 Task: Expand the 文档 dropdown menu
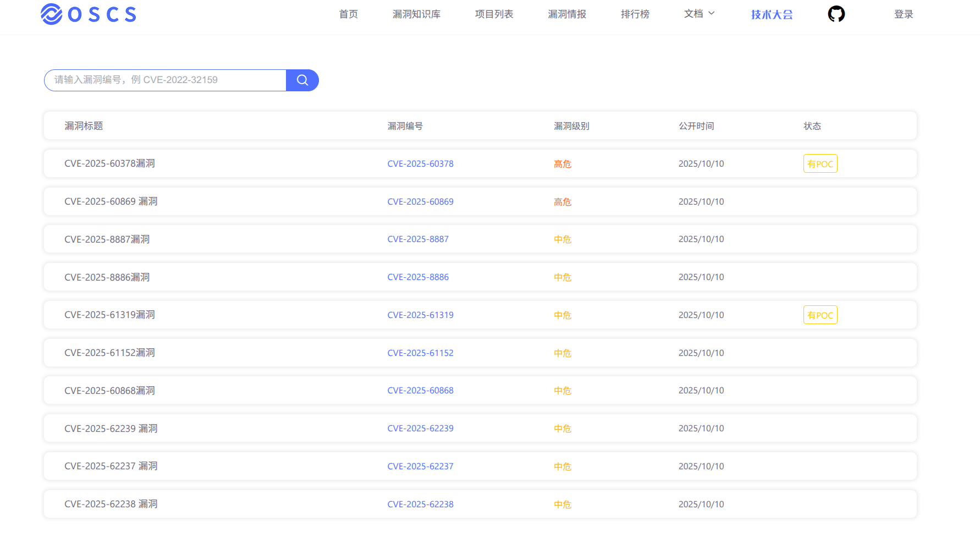click(699, 14)
